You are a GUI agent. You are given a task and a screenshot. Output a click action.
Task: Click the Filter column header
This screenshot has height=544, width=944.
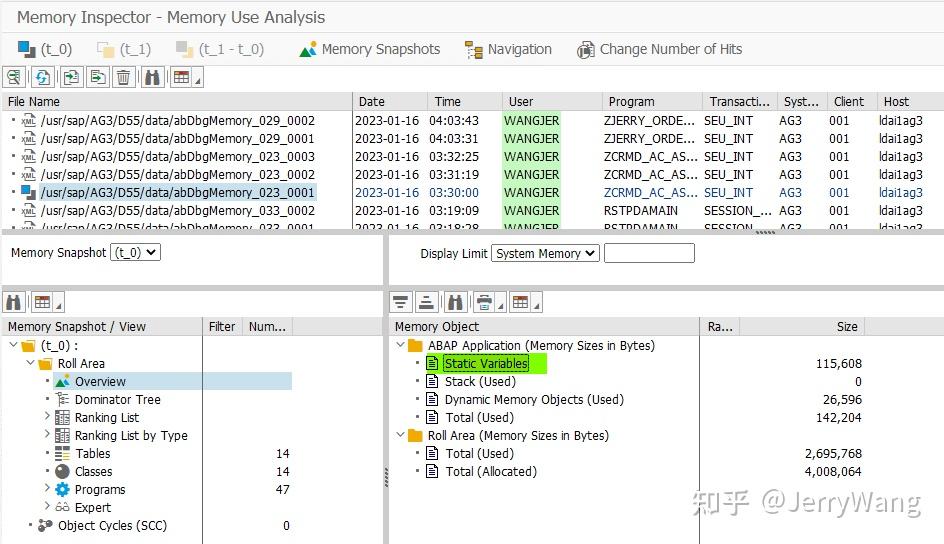click(222, 326)
